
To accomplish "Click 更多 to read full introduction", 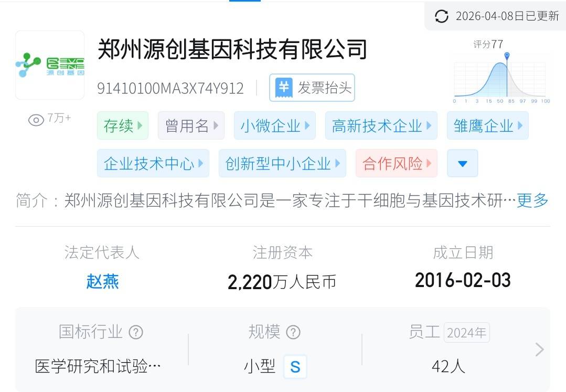I will click(532, 200).
